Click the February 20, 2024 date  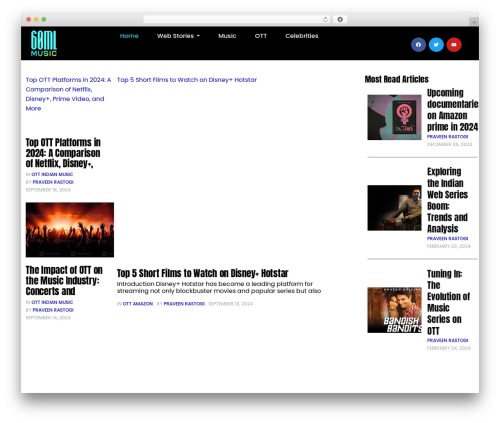click(449, 246)
